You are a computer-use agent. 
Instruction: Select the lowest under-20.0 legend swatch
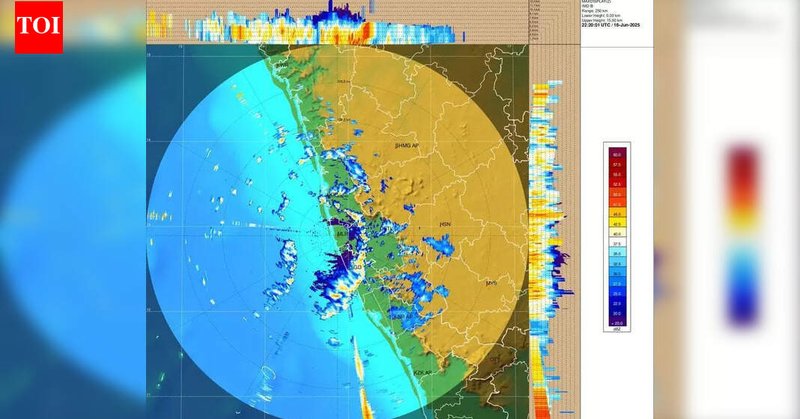[617, 323]
